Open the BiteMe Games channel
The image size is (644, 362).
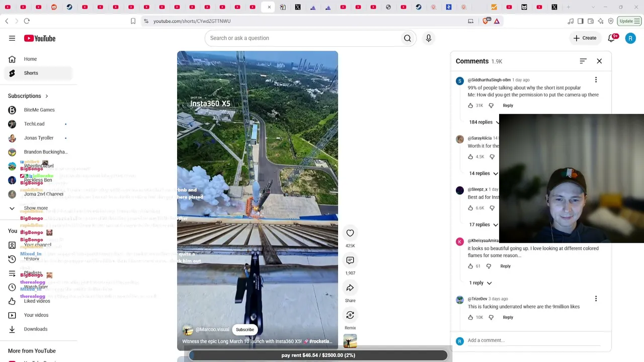click(x=39, y=110)
